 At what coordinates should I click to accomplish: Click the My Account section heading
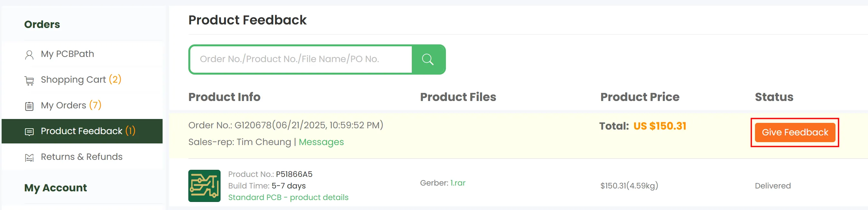click(56, 187)
